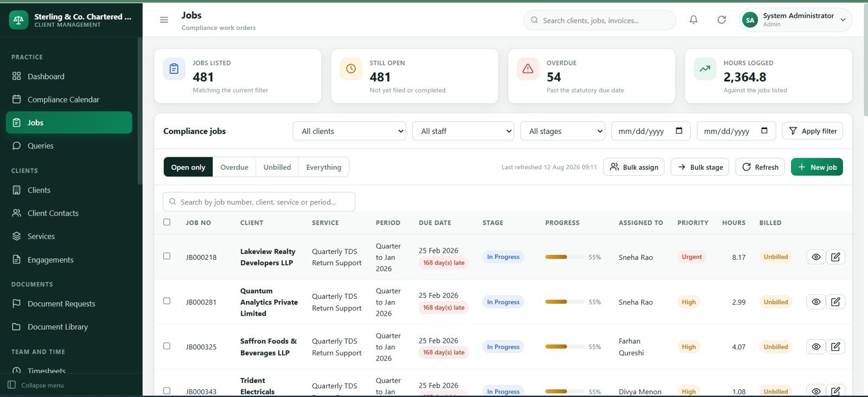Click the Bulk assign button

click(634, 167)
